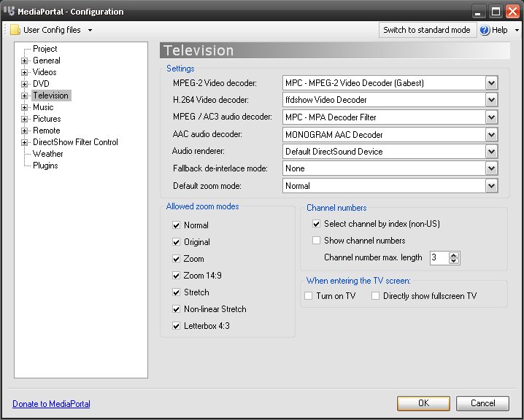This screenshot has height=420, width=524.
Task: Select Weather in the settings tree
Action: tap(47, 154)
